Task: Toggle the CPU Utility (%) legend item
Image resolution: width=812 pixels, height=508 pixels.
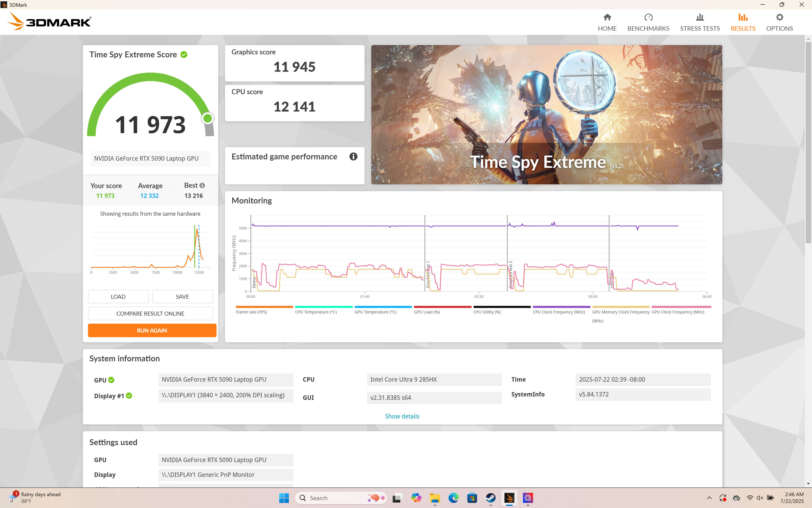Action: [502, 310]
